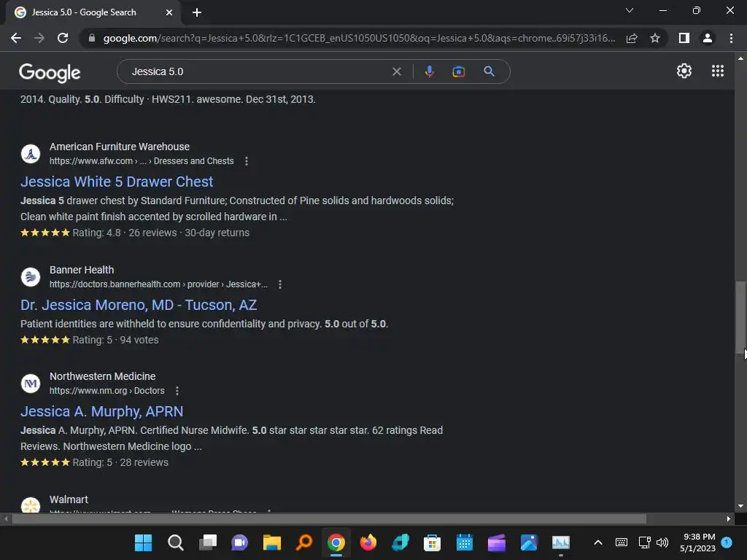Screen dimensions: 747x560
Task: Open Google apps grid
Action: tap(718, 71)
